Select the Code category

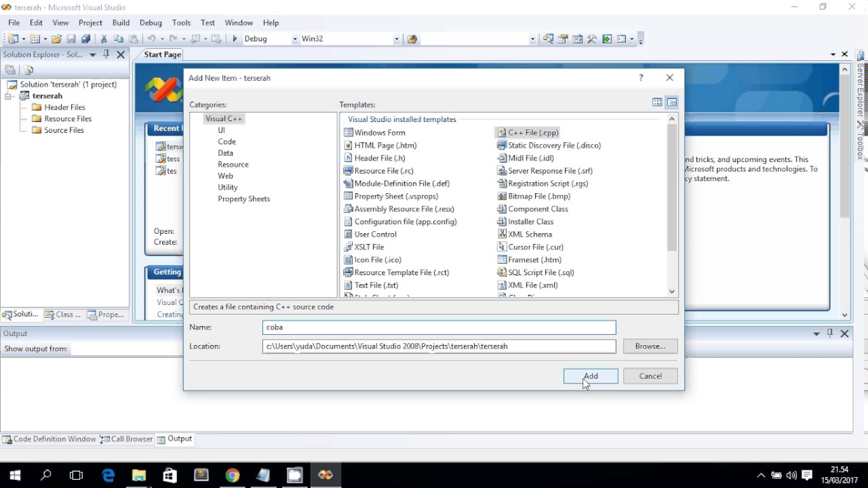coord(226,142)
